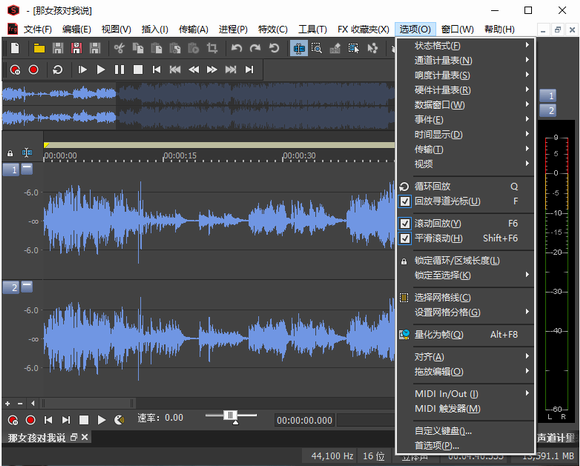Viewport: 580px width, 466px height.
Task: Click the playback rate slider handle
Action: 230,415
